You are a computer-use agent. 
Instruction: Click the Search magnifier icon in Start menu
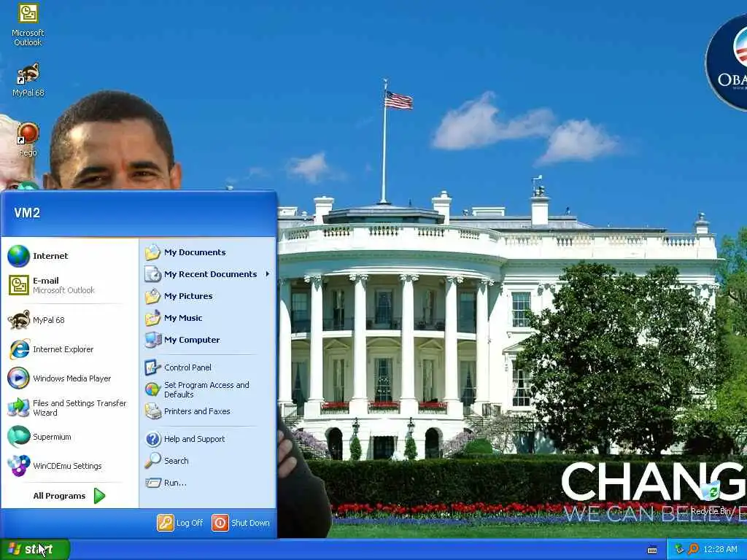click(x=152, y=461)
